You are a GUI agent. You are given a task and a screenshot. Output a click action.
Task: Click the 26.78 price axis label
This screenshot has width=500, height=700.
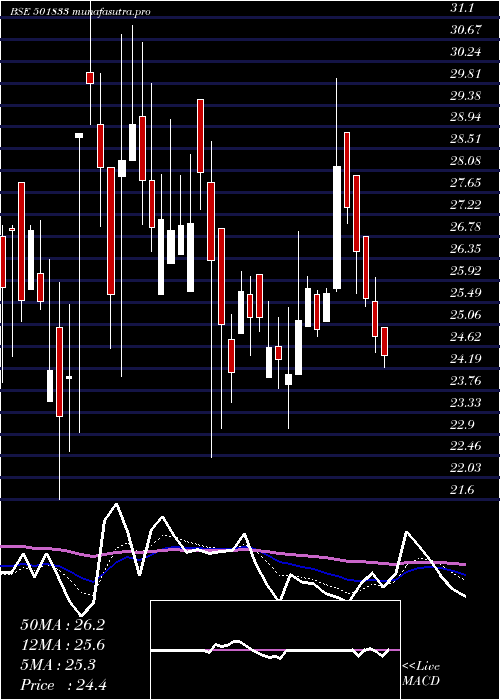coord(467,227)
